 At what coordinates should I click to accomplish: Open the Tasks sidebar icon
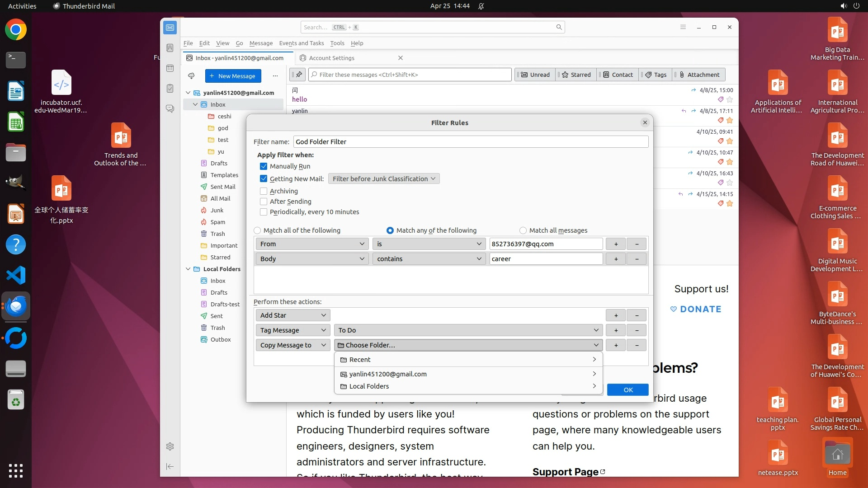pyautogui.click(x=170, y=89)
